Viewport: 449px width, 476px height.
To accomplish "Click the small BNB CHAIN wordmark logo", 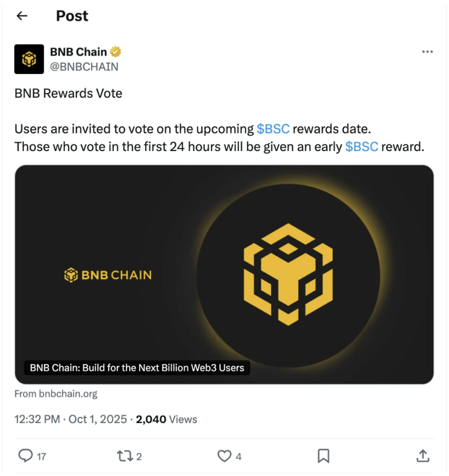I will pyautogui.click(x=108, y=275).
